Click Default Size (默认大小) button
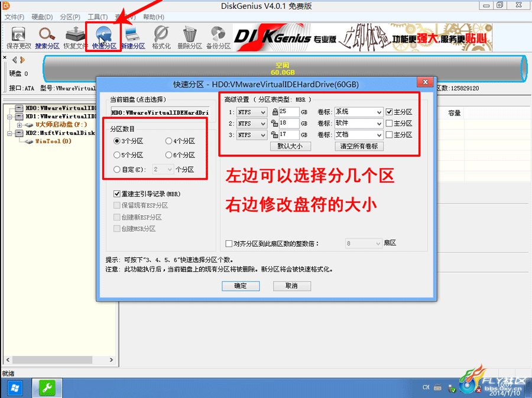Image resolution: width=532 pixels, height=398 pixels. 290,146
